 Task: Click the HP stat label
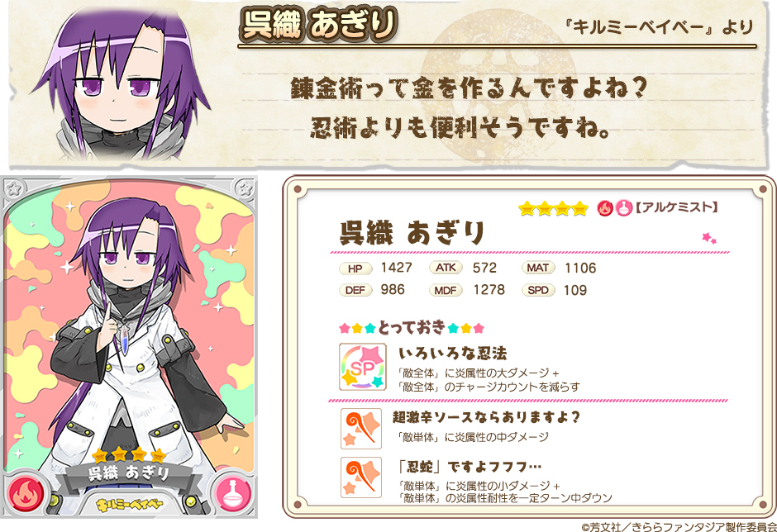(x=355, y=268)
